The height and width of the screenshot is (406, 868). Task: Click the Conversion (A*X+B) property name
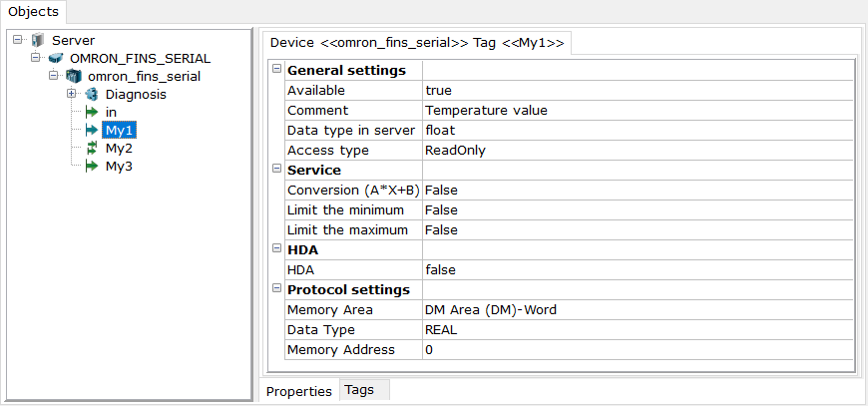pos(354,190)
